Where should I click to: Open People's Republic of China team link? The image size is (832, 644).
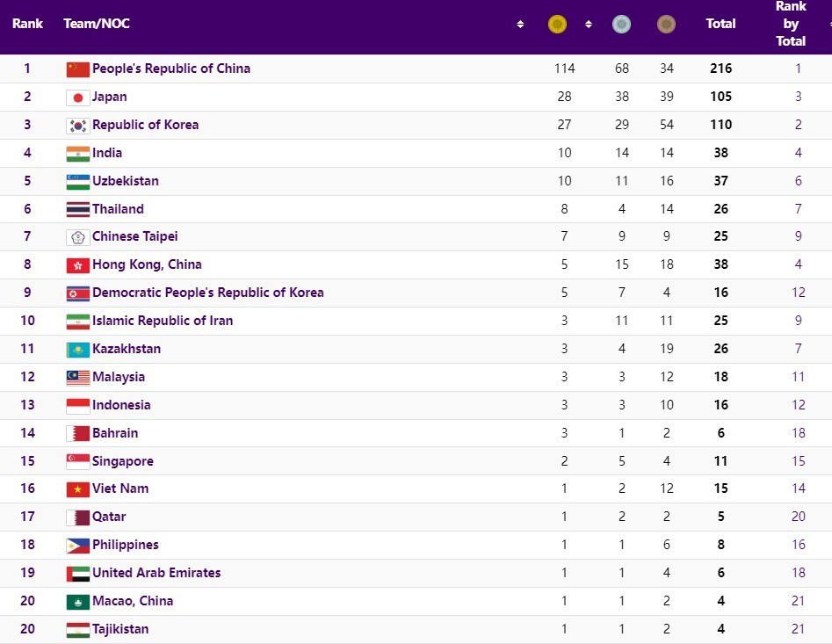[x=170, y=69]
